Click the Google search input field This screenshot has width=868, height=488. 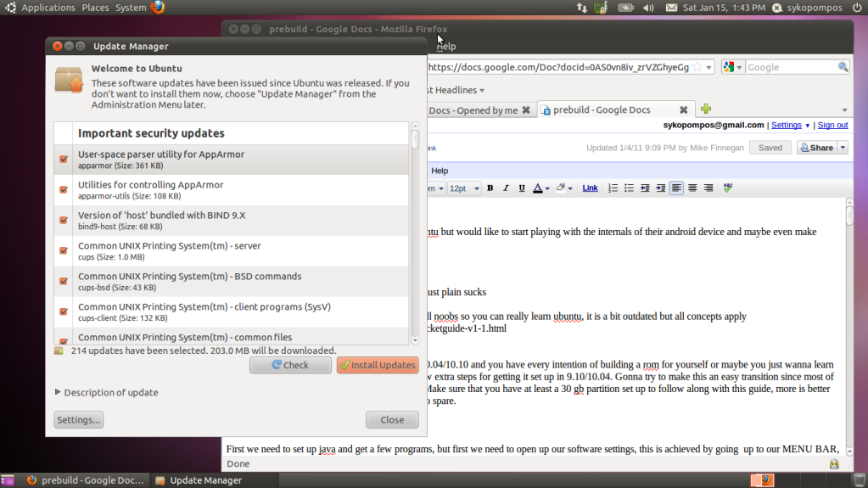pos(791,67)
